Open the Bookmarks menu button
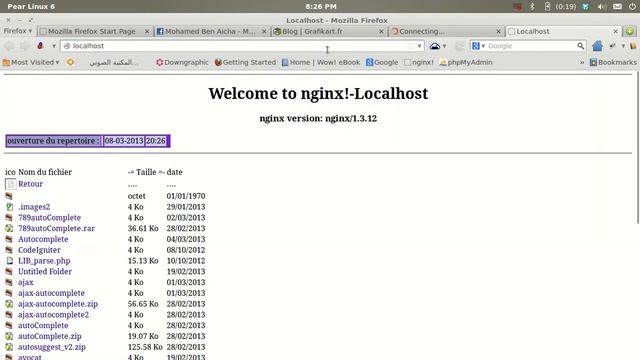This screenshot has height=360, width=640. click(613, 62)
